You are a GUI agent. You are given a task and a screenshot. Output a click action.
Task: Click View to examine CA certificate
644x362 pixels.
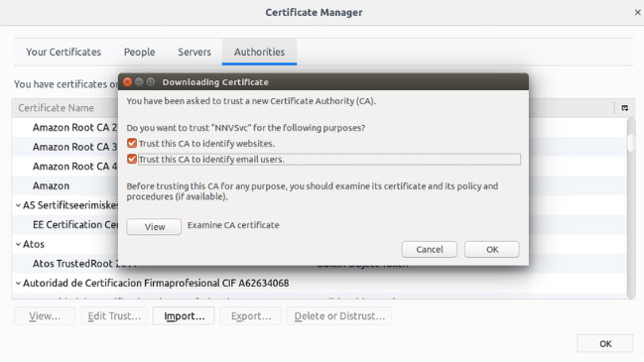(154, 226)
